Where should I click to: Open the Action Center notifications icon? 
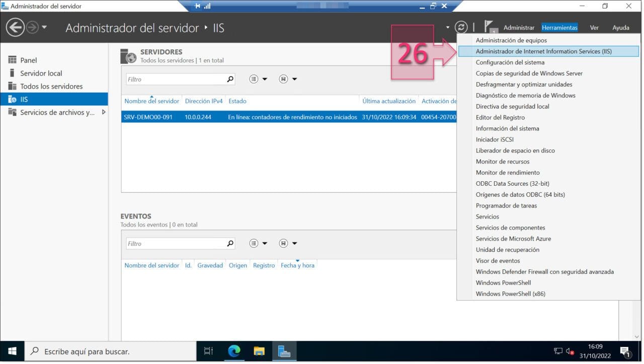[x=625, y=351]
